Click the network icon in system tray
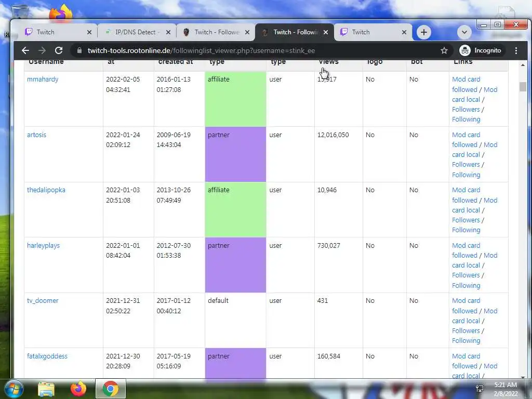 [x=480, y=389]
